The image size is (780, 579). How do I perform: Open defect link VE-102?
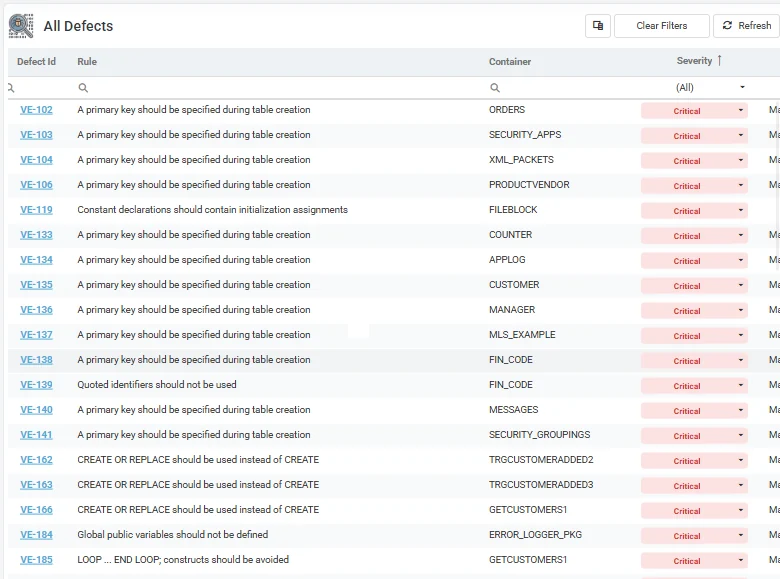pos(36,110)
